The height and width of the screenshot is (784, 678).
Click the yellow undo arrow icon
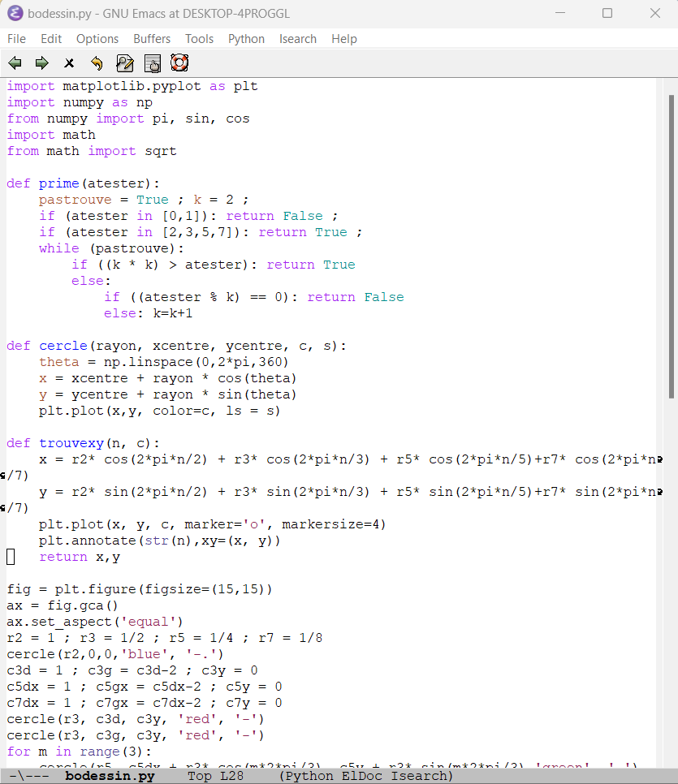[97, 62]
